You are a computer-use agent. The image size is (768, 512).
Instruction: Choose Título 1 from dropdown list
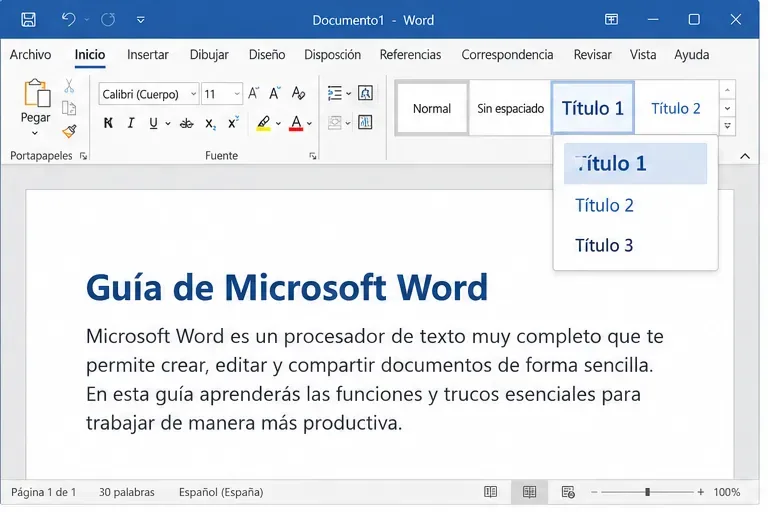coord(635,164)
